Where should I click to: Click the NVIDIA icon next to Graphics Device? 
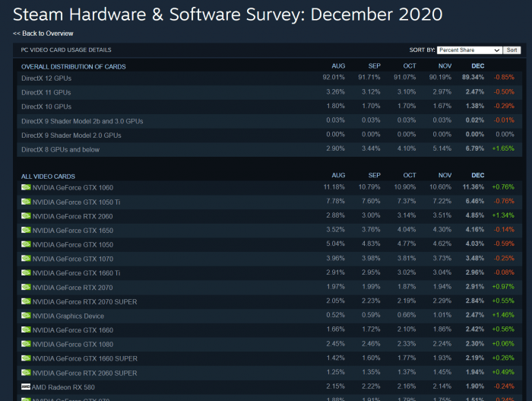(26, 316)
